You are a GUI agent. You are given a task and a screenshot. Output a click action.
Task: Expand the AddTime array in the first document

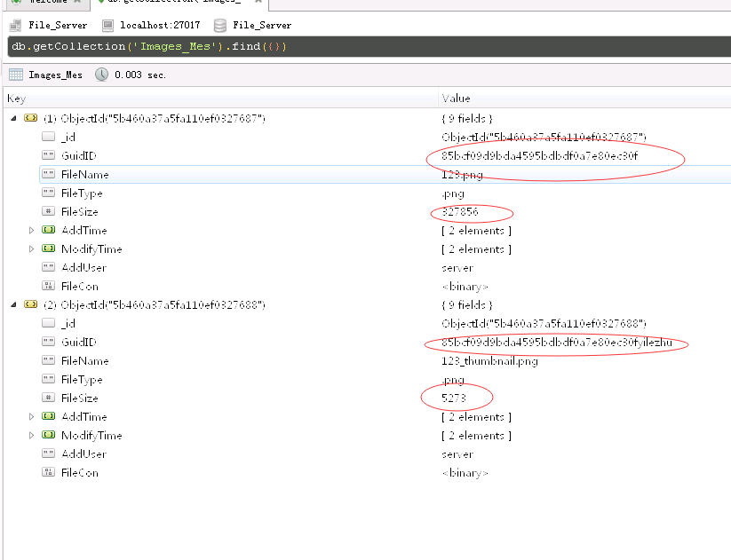pyautogui.click(x=32, y=230)
